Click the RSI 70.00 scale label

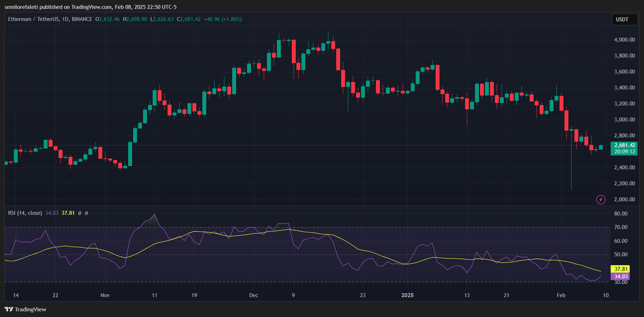[621, 227]
